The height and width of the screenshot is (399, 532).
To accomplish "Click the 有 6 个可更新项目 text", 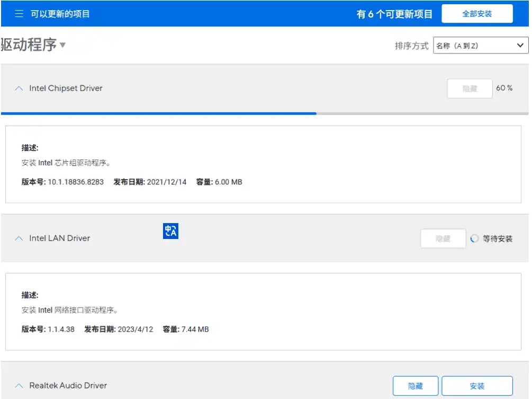I will pos(394,14).
